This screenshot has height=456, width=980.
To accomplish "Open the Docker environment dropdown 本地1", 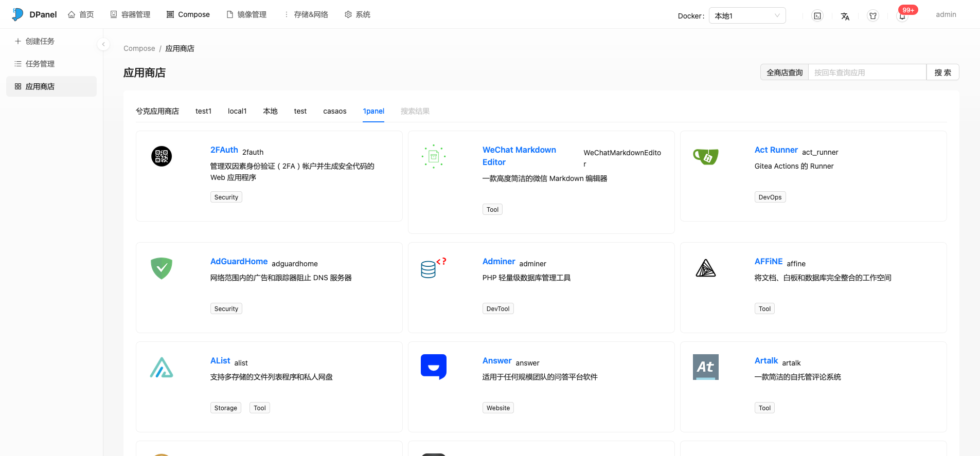I will pos(747,15).
